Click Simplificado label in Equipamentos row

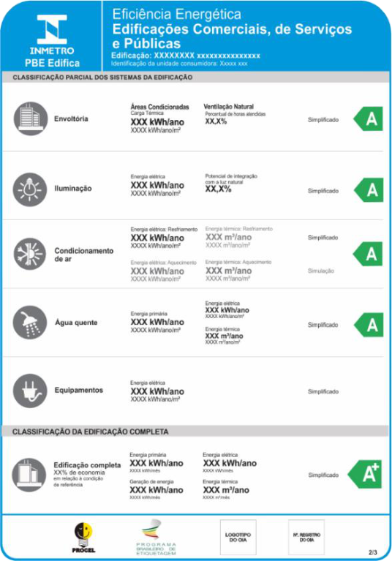tap(323, 392)
